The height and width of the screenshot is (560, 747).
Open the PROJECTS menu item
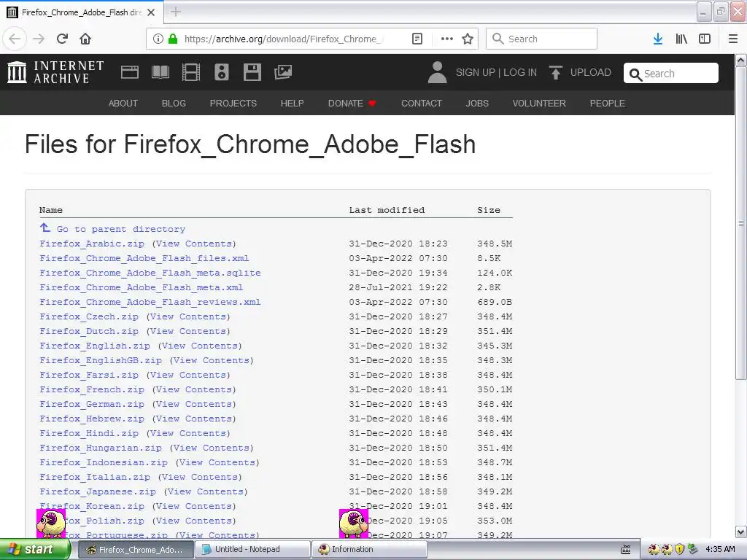click(233, 104)
